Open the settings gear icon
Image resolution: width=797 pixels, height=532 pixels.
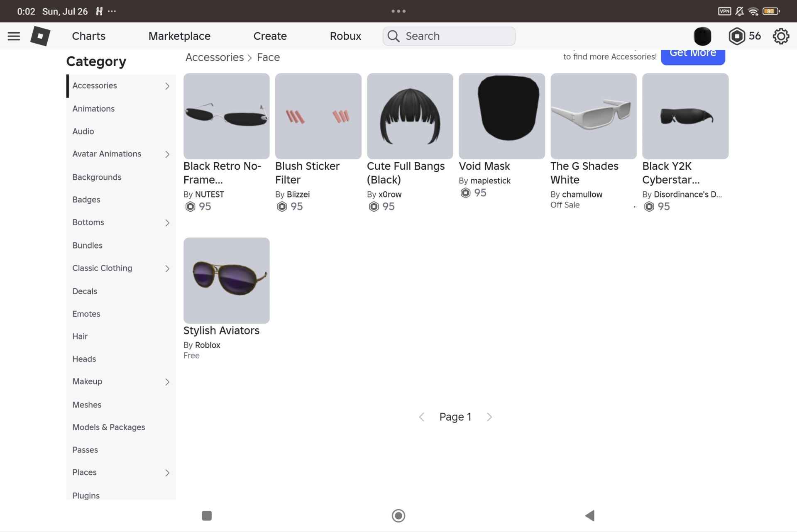tap(781, 36)
